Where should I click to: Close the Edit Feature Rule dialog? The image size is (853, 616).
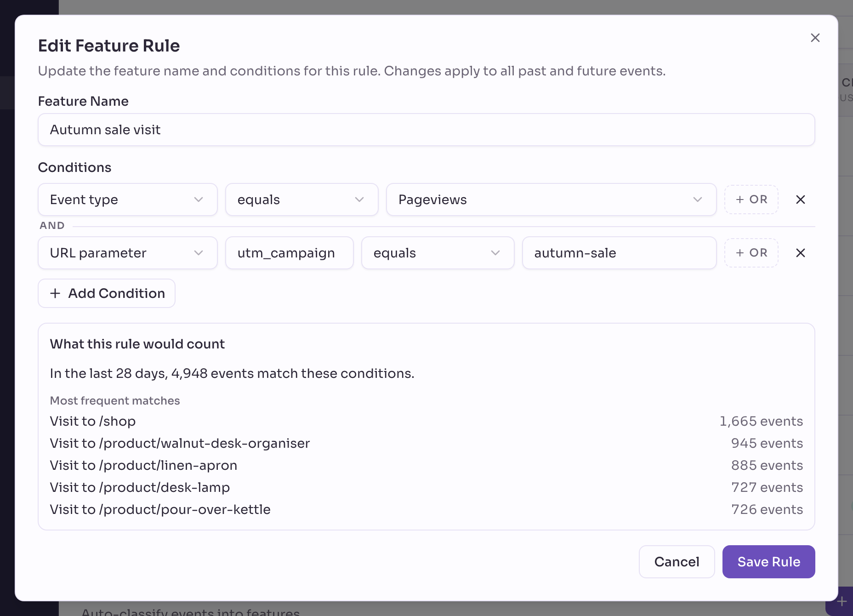click(x=815, y=38)
